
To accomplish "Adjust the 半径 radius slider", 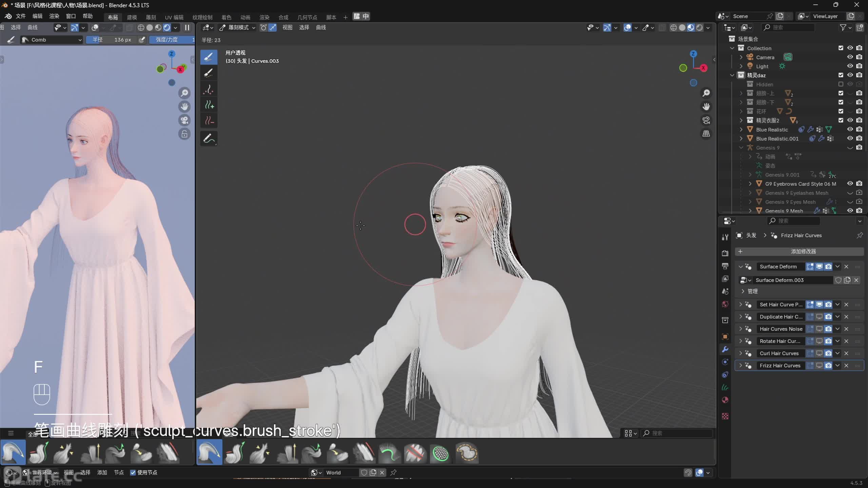I will pos(112,40).
